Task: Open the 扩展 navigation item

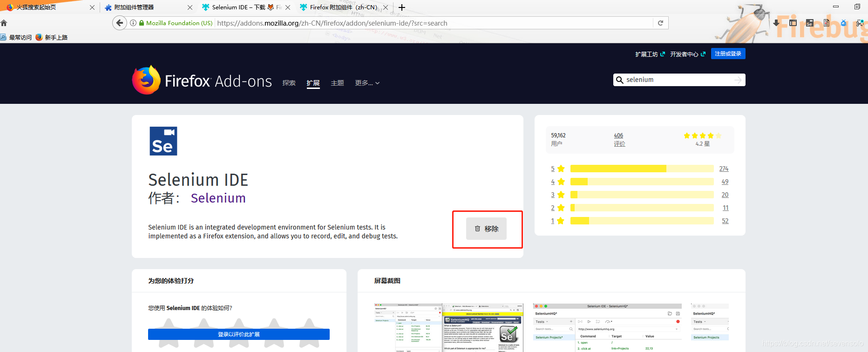Action: [x=313, y=83]
